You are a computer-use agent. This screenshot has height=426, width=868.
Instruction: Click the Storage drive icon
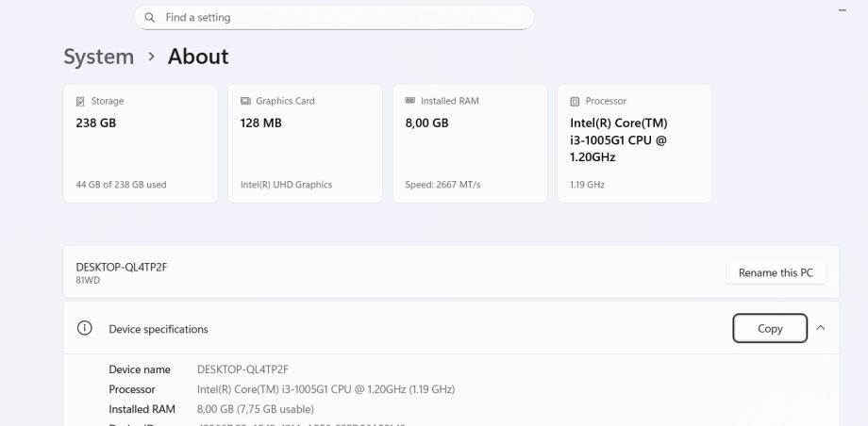(x=80, y=101)
